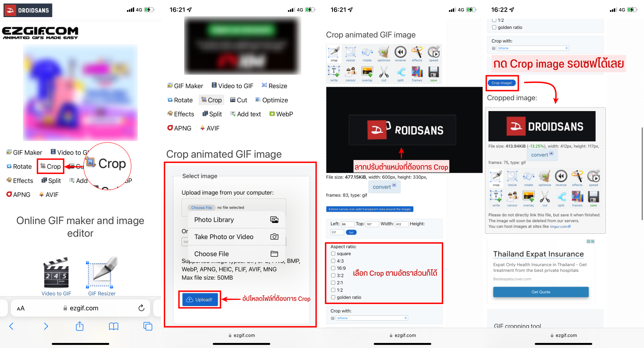
Task: Check the square aspect ratio option
Action: coord(333,254)
